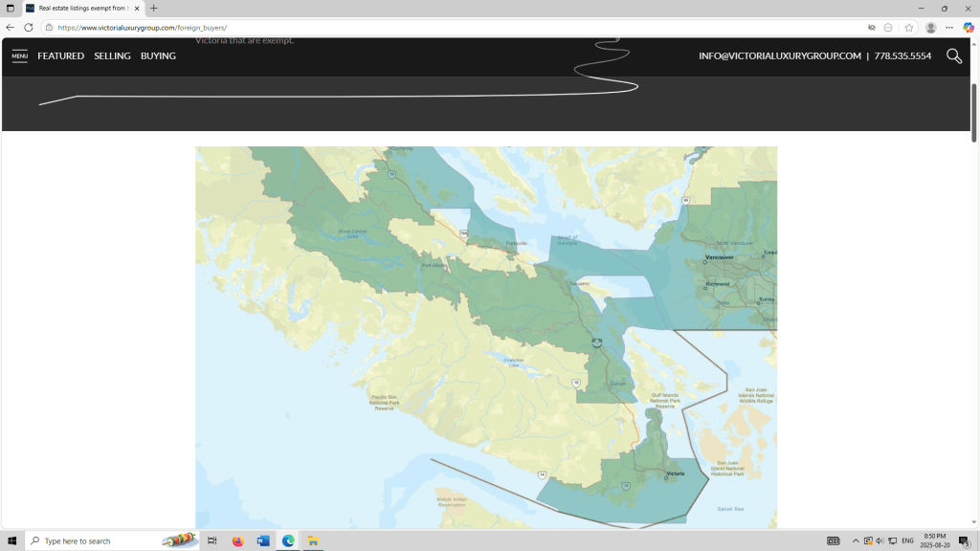Open the tracking prevention eye icon

pos(871,28)
